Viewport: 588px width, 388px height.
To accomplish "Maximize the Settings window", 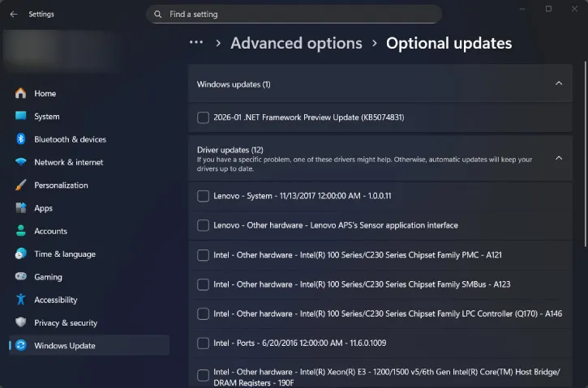I will (548, 9).
